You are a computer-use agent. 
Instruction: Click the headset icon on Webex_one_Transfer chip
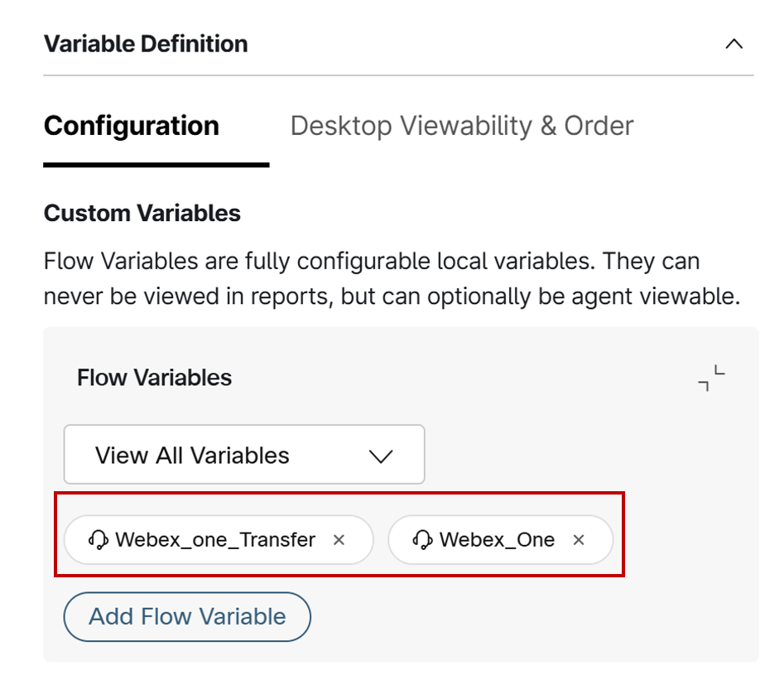click(98, 540)
